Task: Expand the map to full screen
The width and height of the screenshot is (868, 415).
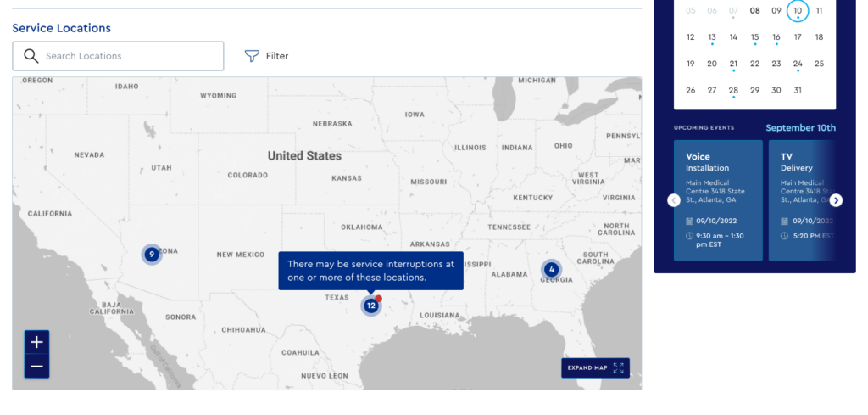Action: pyautogui.click(x=595, y=367)
